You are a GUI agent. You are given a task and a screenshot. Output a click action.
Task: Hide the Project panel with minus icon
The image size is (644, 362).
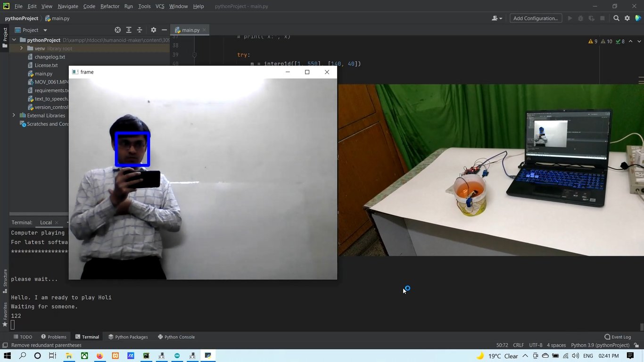pos(164,30)
